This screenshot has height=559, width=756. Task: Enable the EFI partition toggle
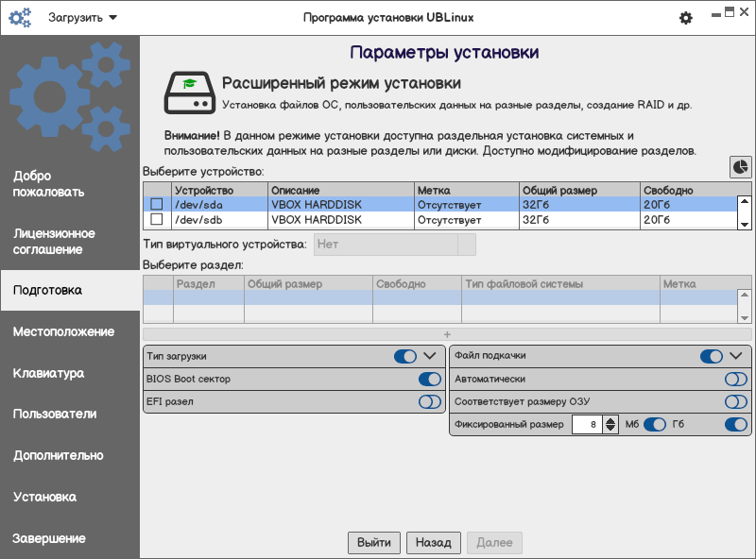[430, 402]
